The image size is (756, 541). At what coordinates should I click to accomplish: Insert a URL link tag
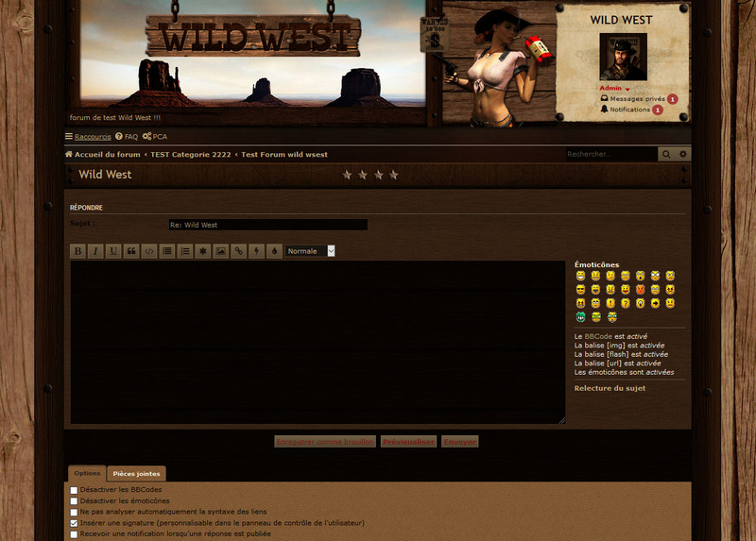pyautogui.click(x=238, y=251)
